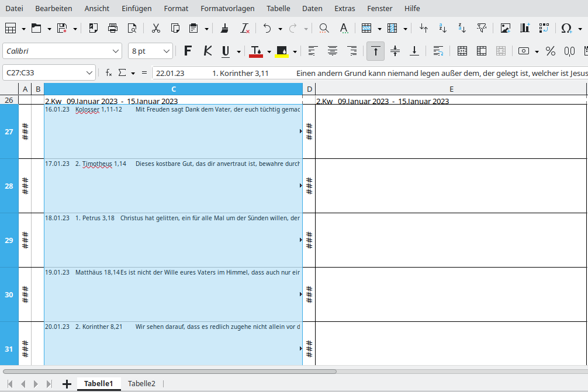
Task: Click the clone formatting paintbrush
Action: 224,28
